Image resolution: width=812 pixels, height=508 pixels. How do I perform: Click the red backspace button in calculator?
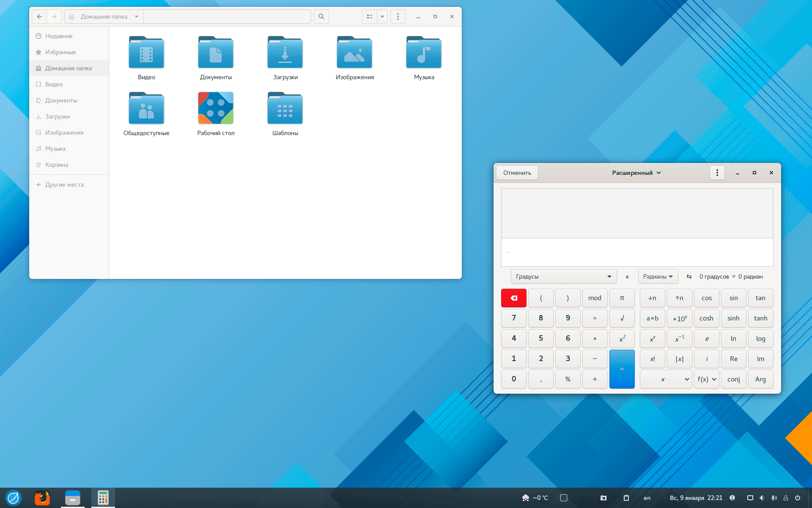[x=513, y=298]
